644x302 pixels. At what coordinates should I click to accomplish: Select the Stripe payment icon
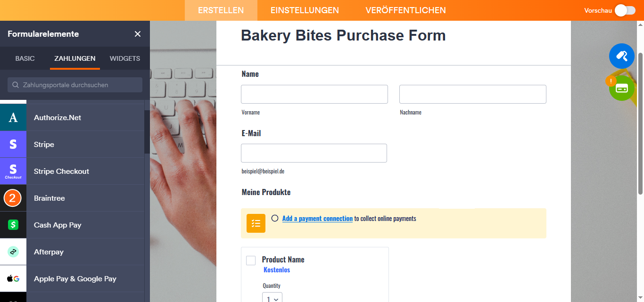click(x=13, y=145)
